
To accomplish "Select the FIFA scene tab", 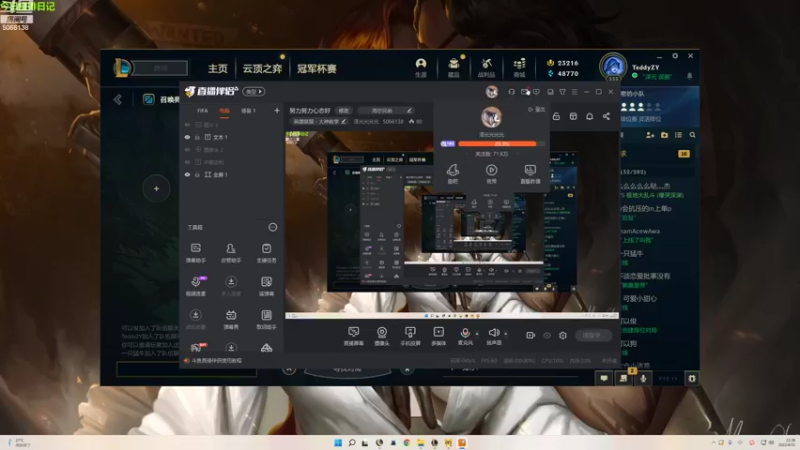I will (x=203, y=111).
